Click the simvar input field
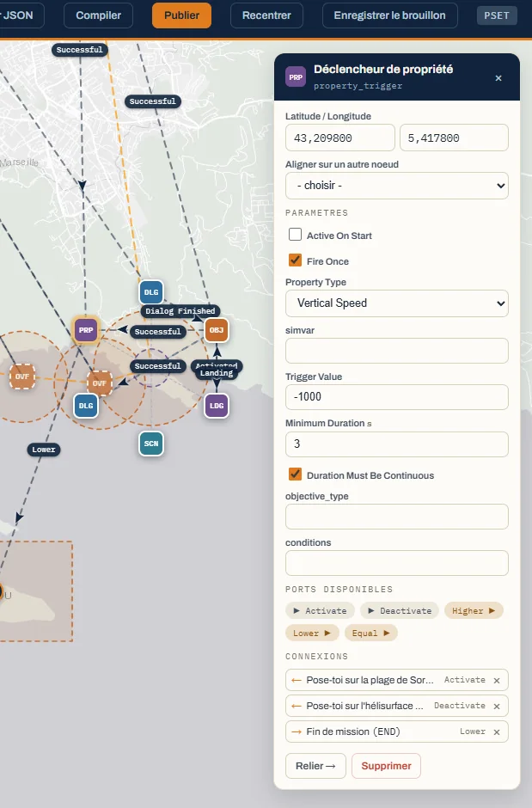The image size is (532, 808). [396, 351]
